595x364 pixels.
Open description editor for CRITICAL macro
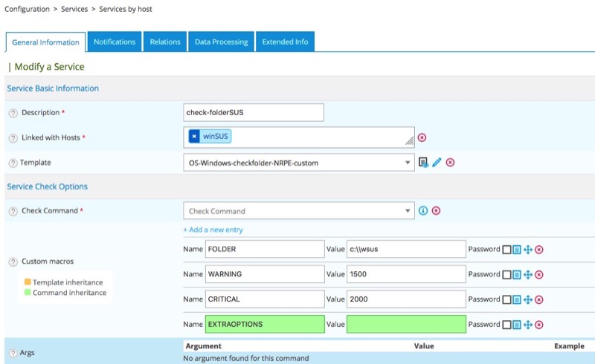[x=517, y=299]
